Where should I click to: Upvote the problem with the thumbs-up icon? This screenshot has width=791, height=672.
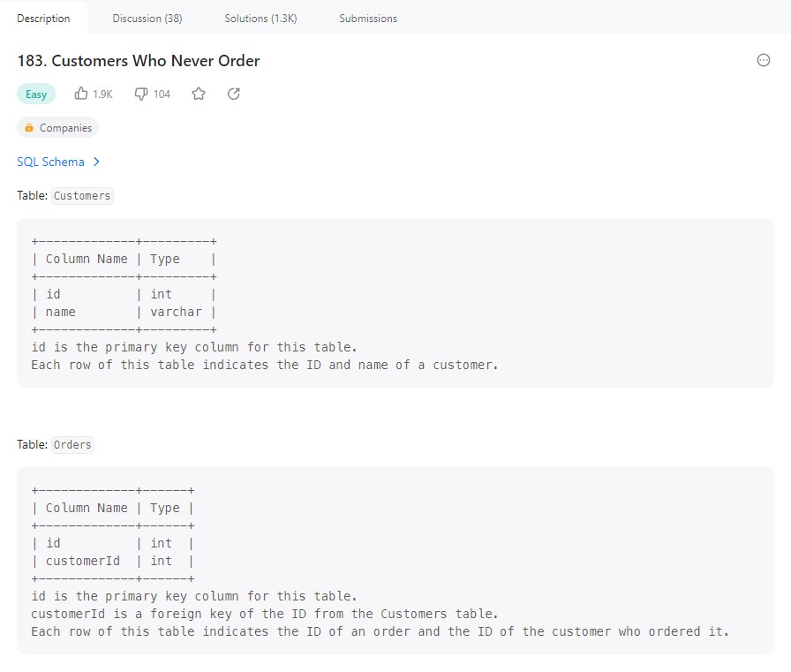81,94
